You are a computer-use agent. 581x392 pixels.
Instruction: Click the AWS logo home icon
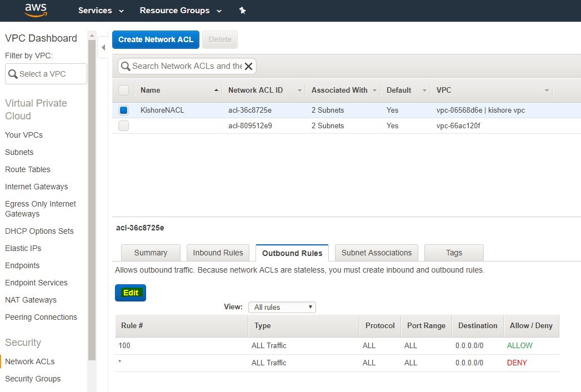[36, 10]
